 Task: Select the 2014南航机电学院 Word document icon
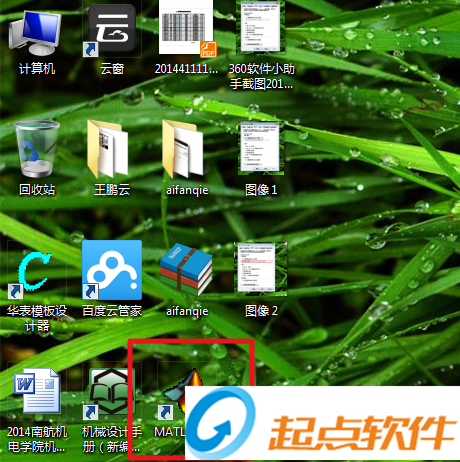[37, 391]
